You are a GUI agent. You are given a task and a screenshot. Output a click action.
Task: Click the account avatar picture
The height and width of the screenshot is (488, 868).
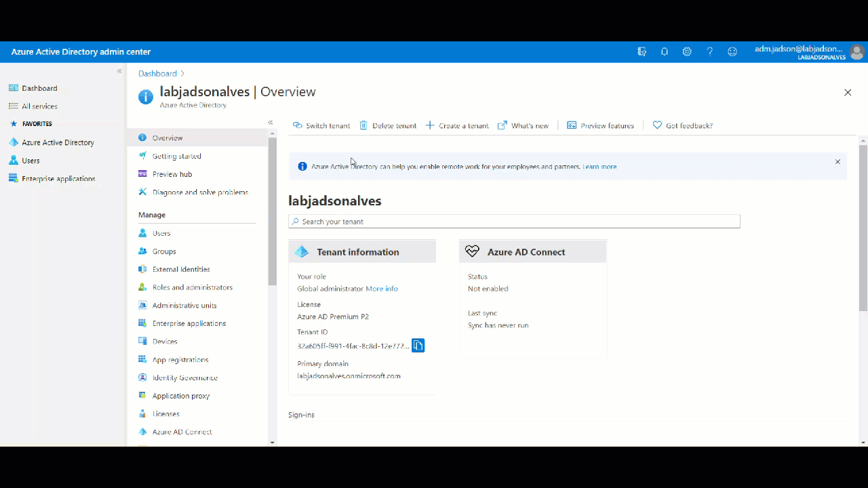pyautogui.click(x=857, y=52)
